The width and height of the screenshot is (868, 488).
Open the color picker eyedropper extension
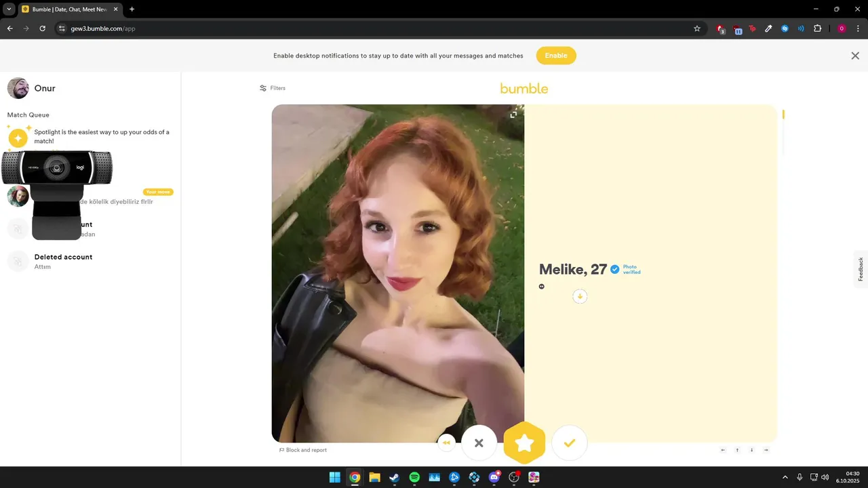click(x=768, y=28)
